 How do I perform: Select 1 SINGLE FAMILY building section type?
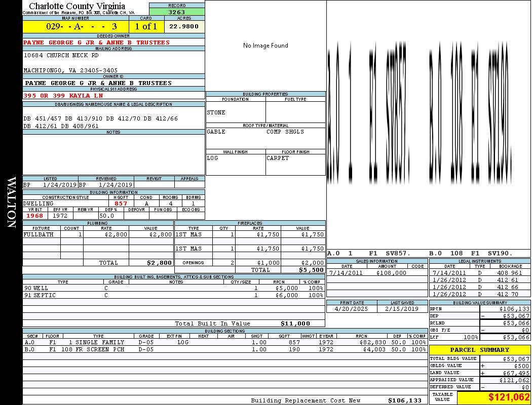click(96, 343)
